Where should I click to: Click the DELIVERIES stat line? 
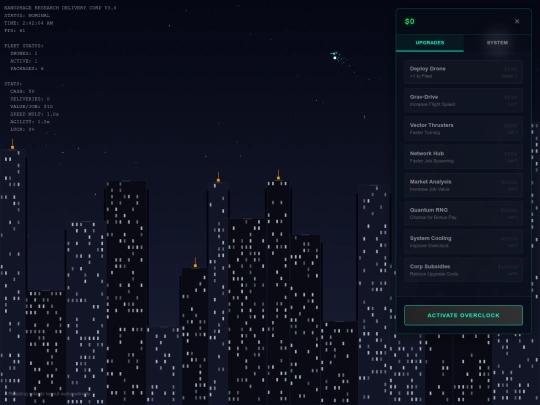pyautogui.click(x=30, y=99)
